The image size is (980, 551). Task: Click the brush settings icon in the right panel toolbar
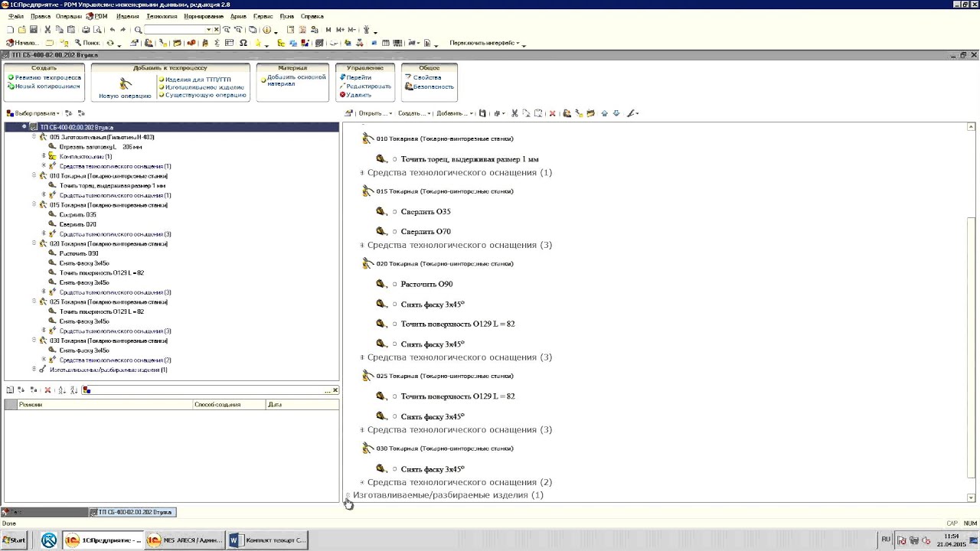[632, 113]
